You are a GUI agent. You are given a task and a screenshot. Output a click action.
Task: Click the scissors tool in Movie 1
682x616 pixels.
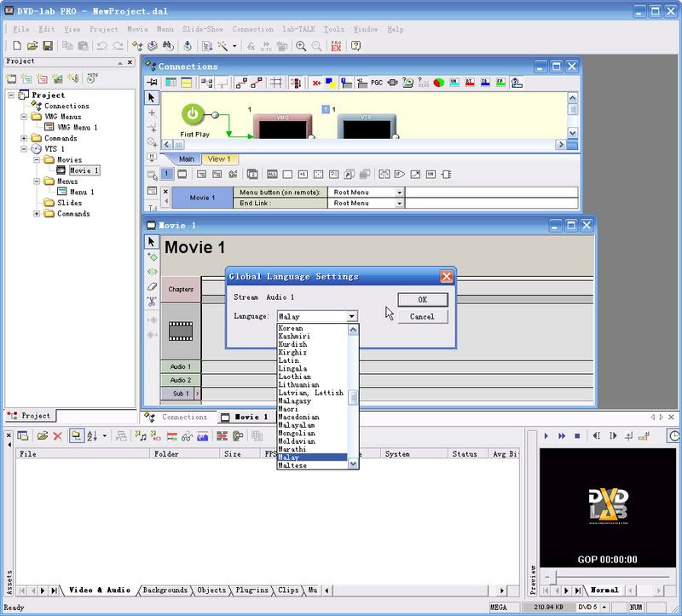pyautogui.click(x=152, y=302)
